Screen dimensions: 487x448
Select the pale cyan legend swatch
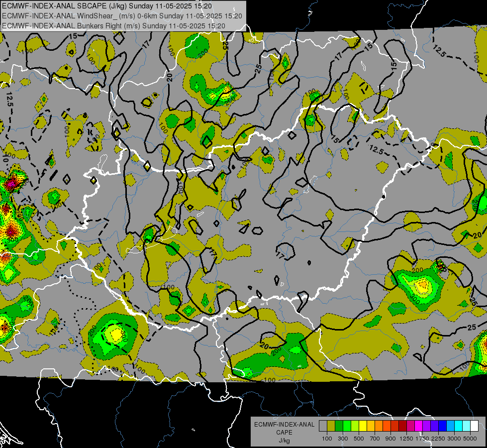tap(467, 426)
